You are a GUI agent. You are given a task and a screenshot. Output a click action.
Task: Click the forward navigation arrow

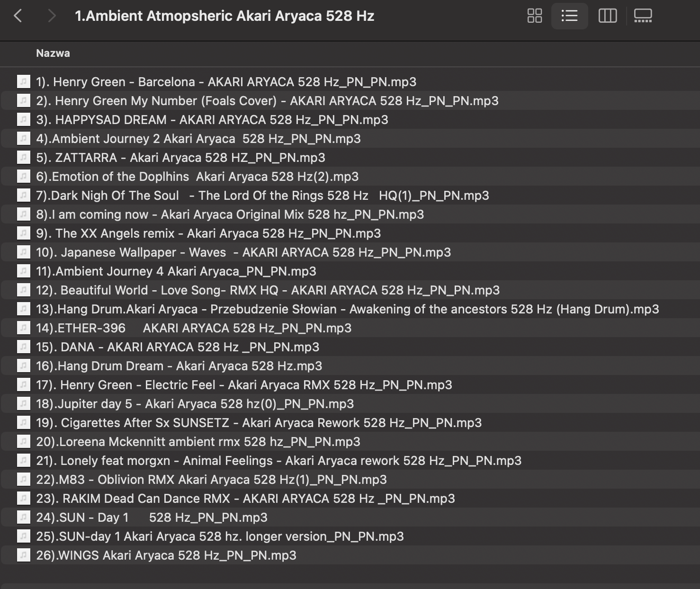52,16
